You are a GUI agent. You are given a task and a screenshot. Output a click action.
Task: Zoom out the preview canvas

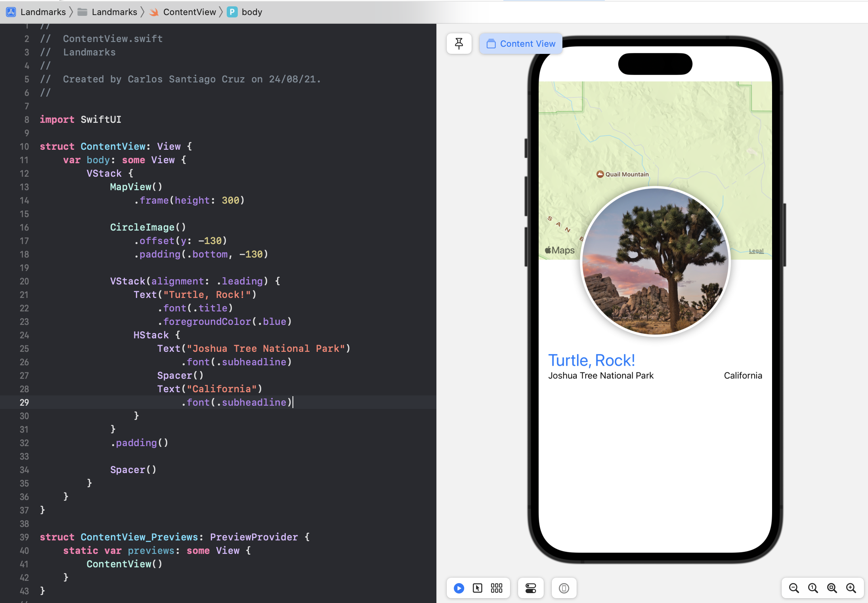pyautogui.click(x=794, y=588)
